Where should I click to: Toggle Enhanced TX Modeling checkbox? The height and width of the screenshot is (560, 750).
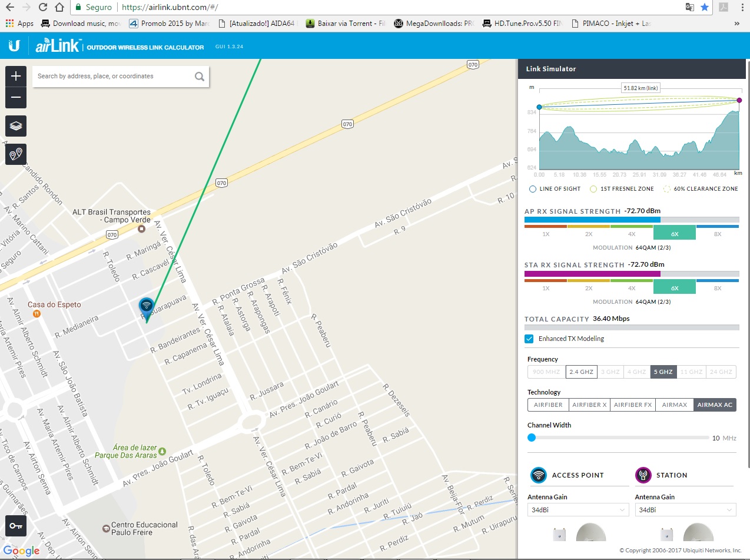pyautogui.click(x=529, y=339)
